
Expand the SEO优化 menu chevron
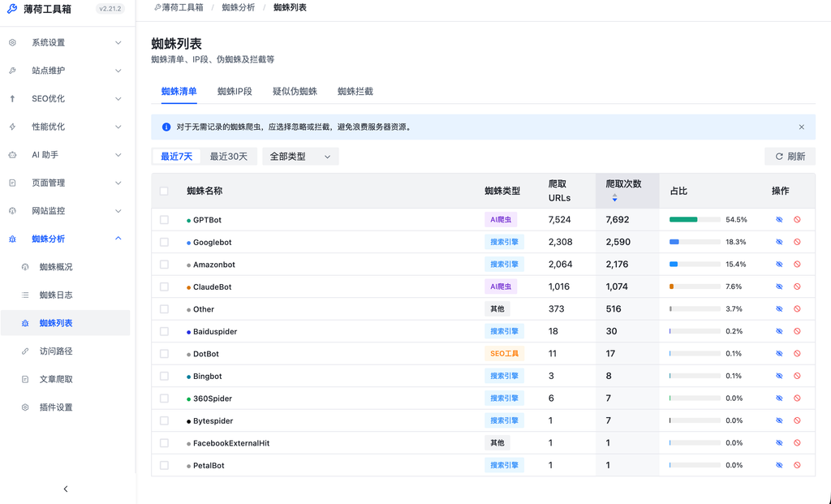point(118,98)
